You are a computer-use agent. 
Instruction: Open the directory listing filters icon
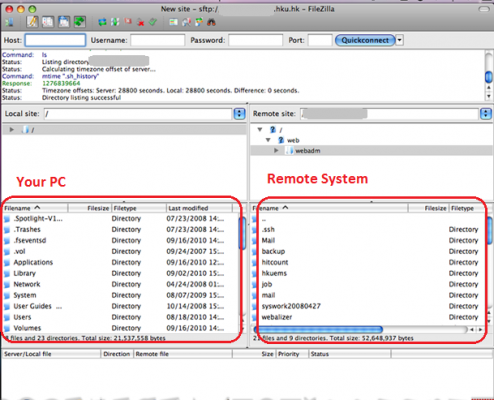(174, 22)
